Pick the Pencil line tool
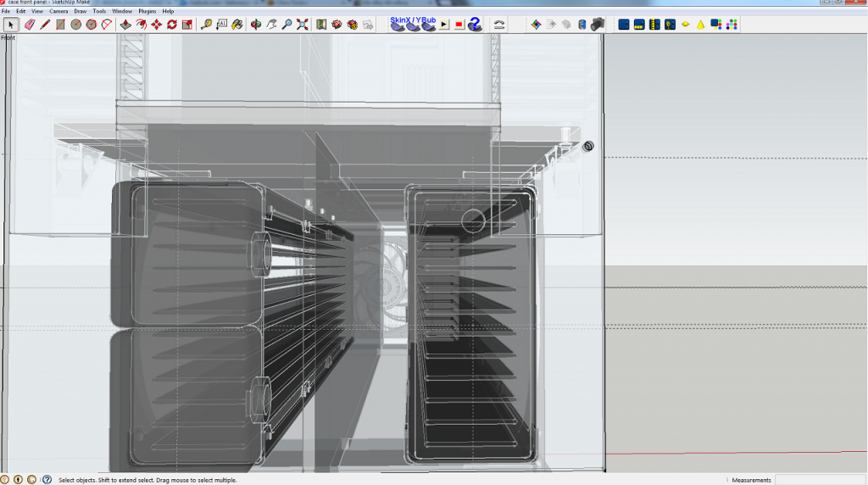This screenshot has height=485, width=868. 45,25
